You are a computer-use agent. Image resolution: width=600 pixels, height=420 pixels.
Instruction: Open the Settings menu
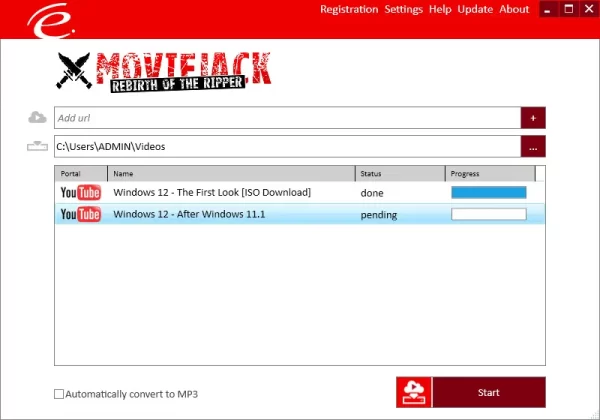click(x=403, y=9)
